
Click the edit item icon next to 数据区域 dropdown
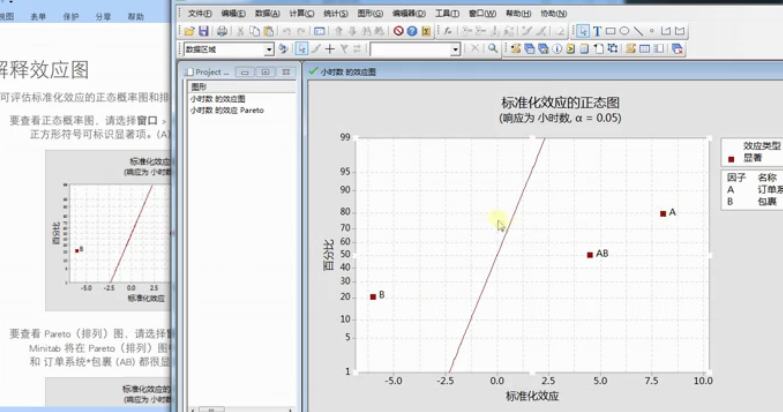click(283, 48)
